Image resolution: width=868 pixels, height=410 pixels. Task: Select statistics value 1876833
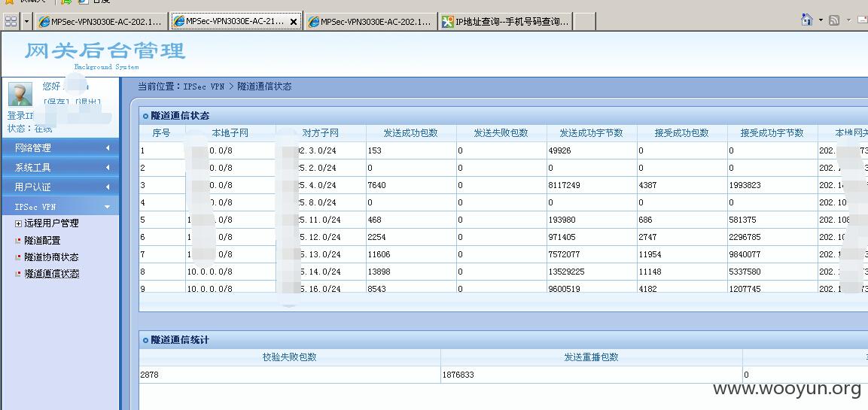point(458,375)
